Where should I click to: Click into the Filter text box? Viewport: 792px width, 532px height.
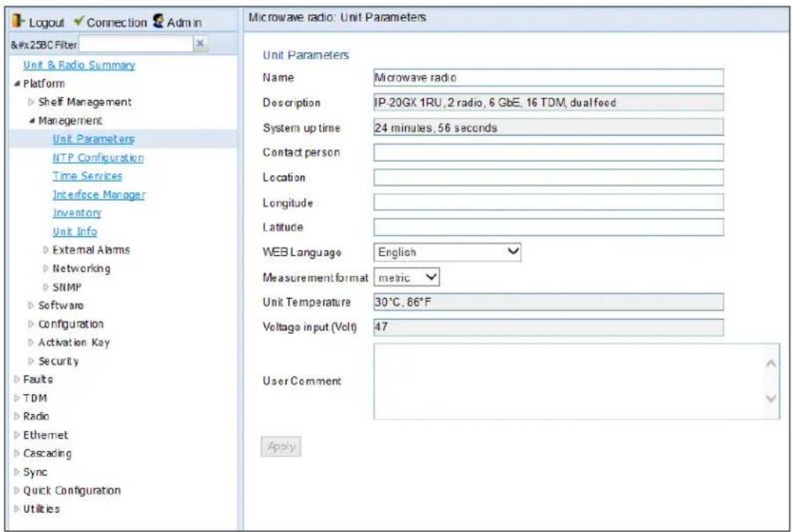point(136,44)
